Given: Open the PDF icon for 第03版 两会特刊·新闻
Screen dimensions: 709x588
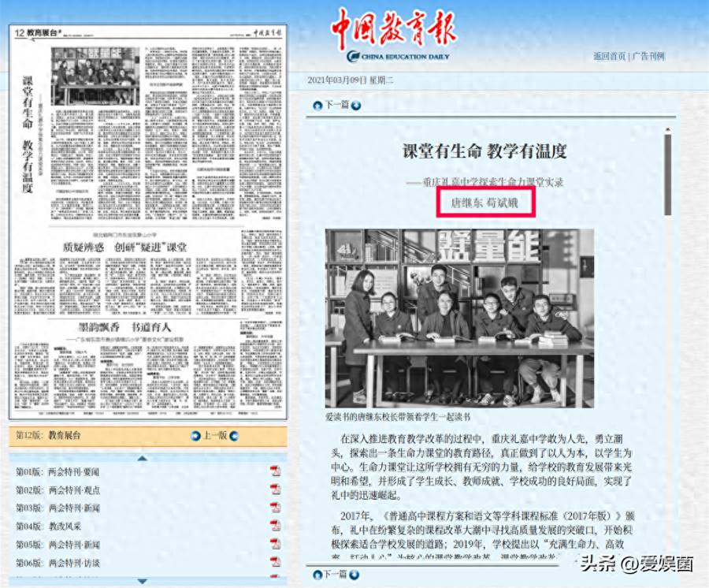Looking at the screenshot, I should tap(276, 508).
